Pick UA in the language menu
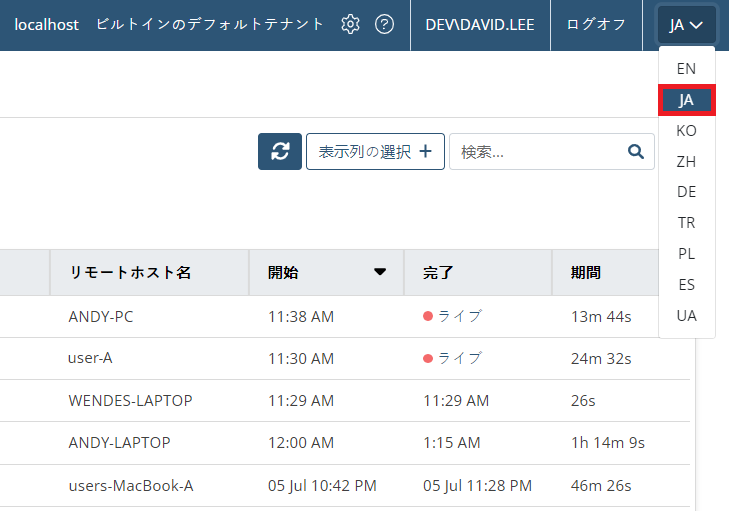This screenshot has width=729, height=511. click(x=686, y=316)
